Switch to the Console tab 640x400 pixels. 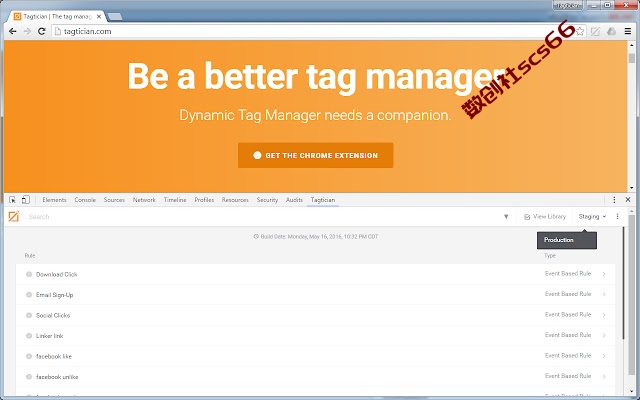[x=85, y=200]
